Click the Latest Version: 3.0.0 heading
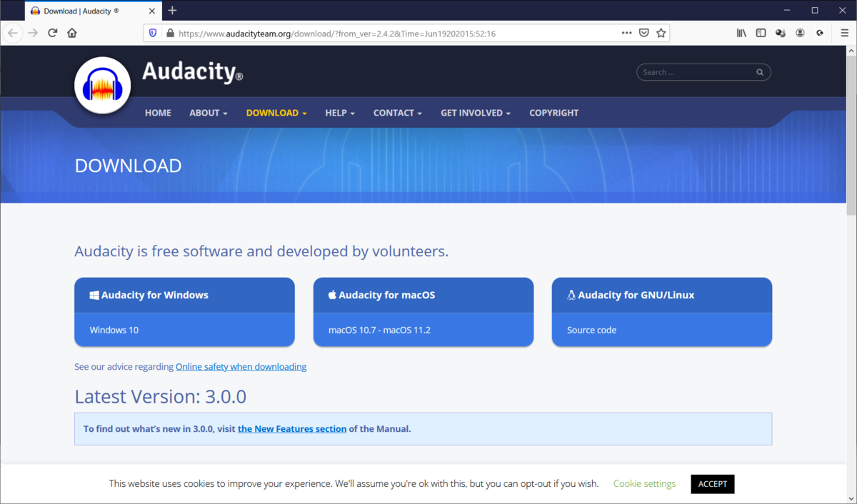The width and height of the screenshot is (857, 504). coord(160,396)
